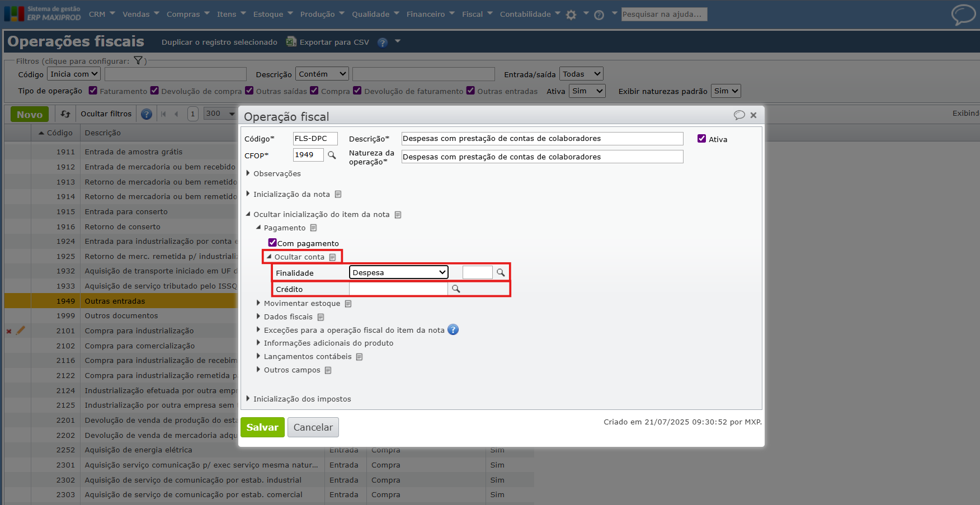The height and width of the screenshot is (505, 980).
Task: Open the Fiscal menu
Action: click(477, 14)
